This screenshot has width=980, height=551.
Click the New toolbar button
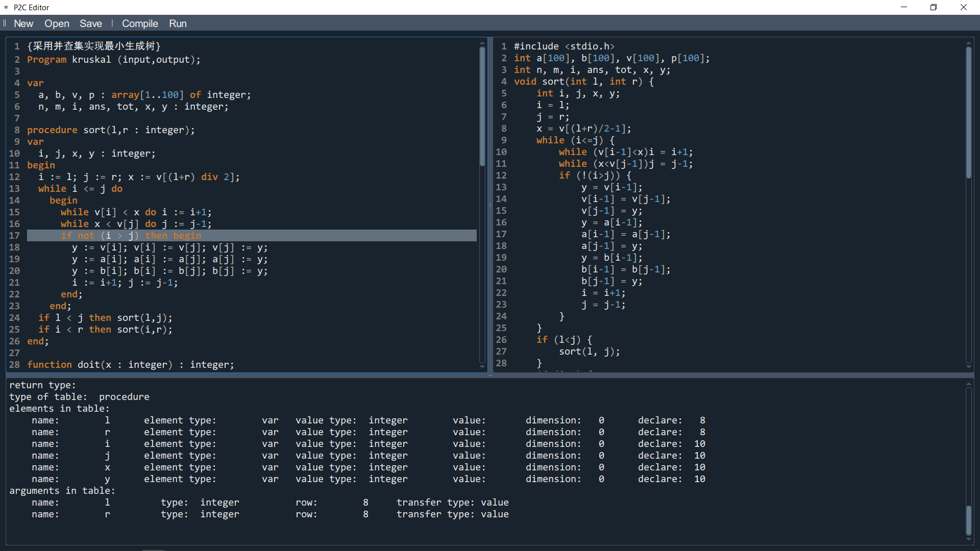point(23,23)
